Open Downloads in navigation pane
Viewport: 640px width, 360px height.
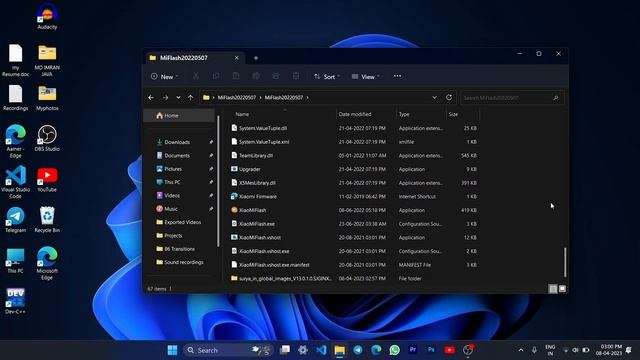coord(177,142)
